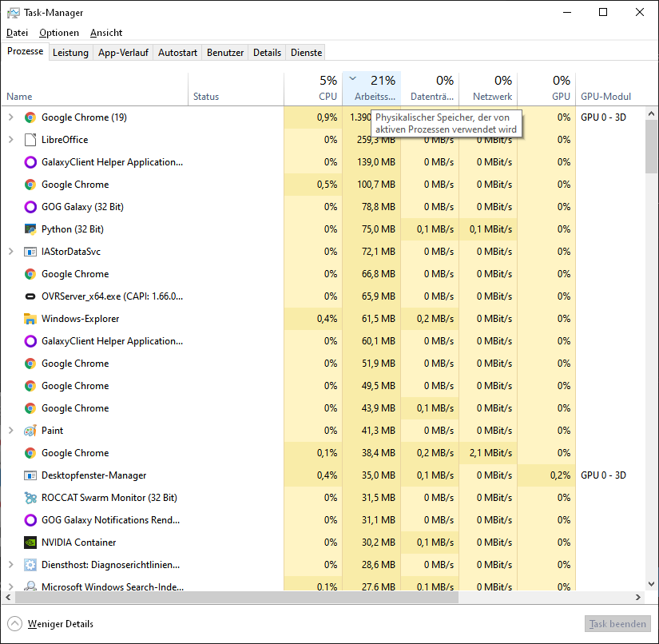Open the Optionen menu
The image size is (659, 644).
[x=59, y=33]
